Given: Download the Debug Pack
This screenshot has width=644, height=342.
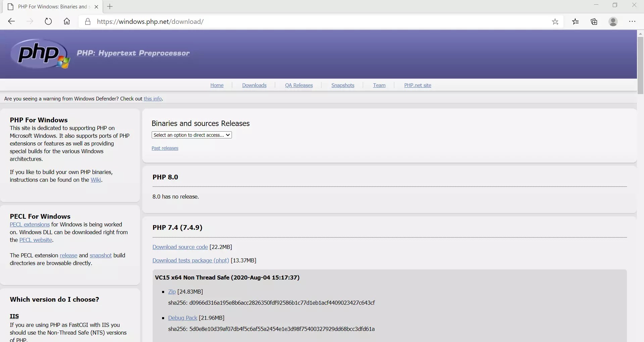Looking at the screenshot, I should pyautogui.click(x=183, y=318).
